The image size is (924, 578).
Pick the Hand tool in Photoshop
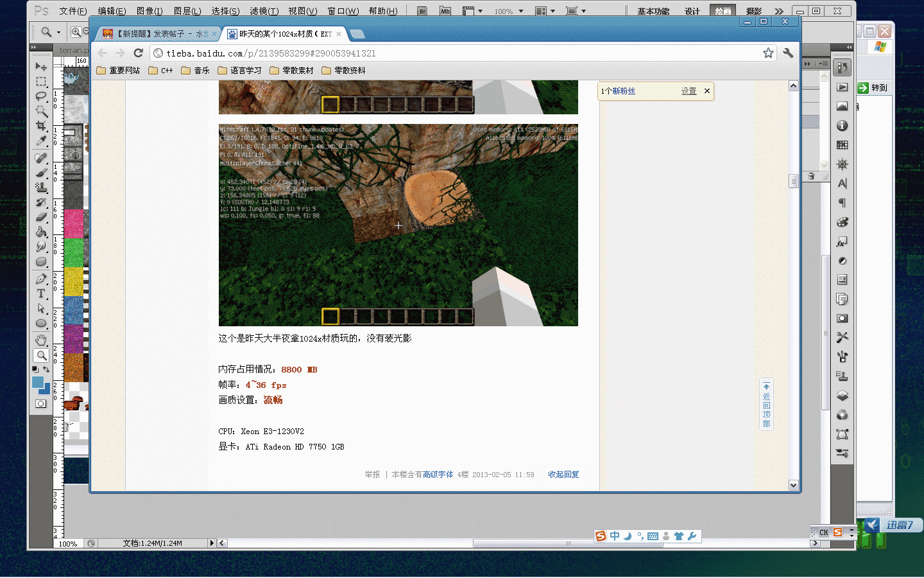point(41,340)
